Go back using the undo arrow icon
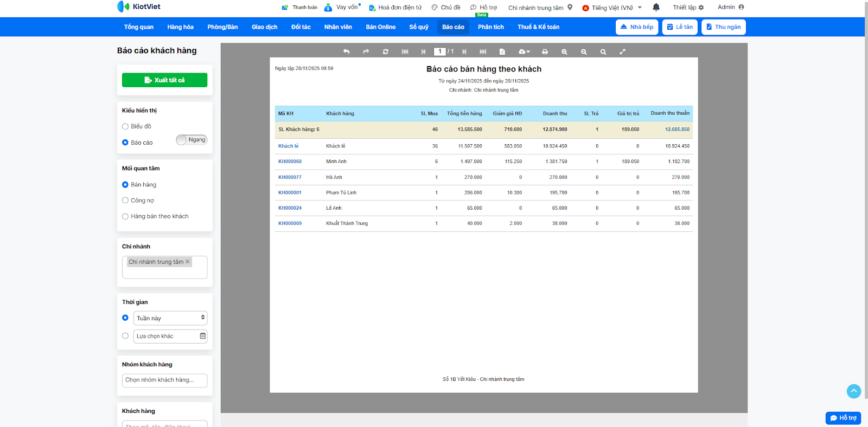This screenshot has width=868, height=427. point(346,52)
